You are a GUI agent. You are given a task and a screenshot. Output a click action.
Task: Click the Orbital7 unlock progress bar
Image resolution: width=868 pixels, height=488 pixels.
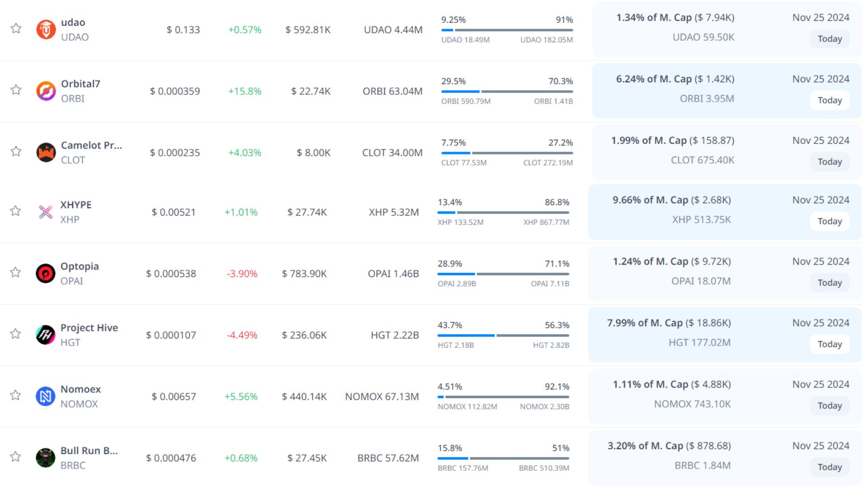point(507,91)
